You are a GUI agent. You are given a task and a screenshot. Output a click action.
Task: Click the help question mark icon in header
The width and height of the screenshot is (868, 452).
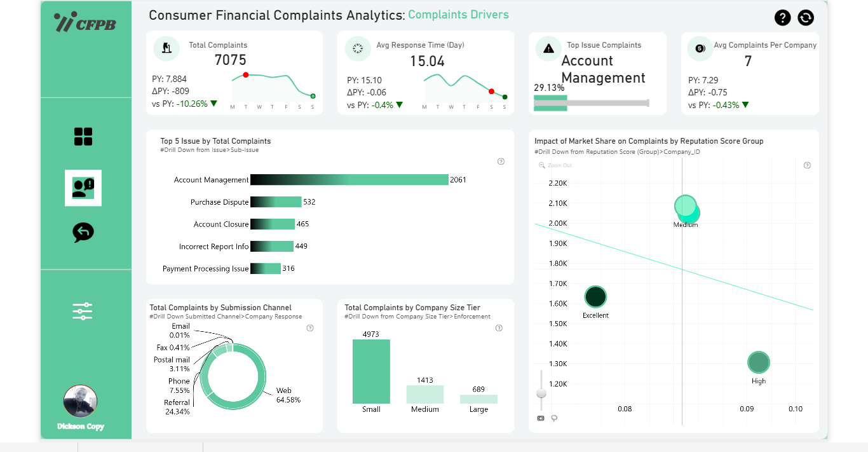point(783,18)
